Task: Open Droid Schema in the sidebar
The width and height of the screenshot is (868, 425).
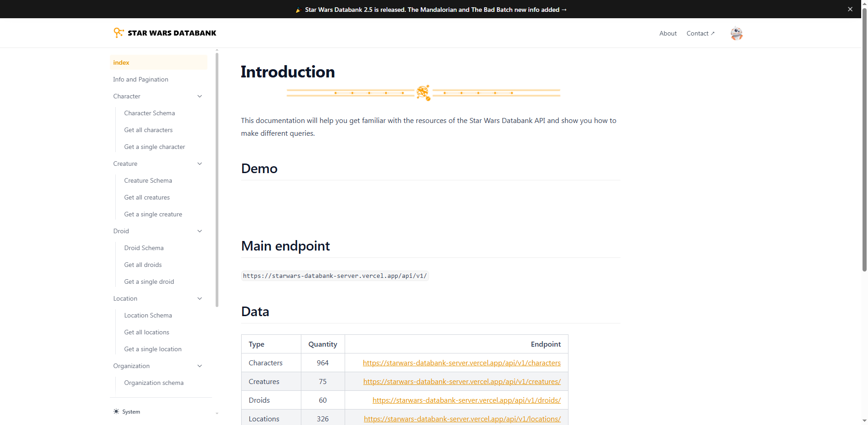Action: coord(144,248)
